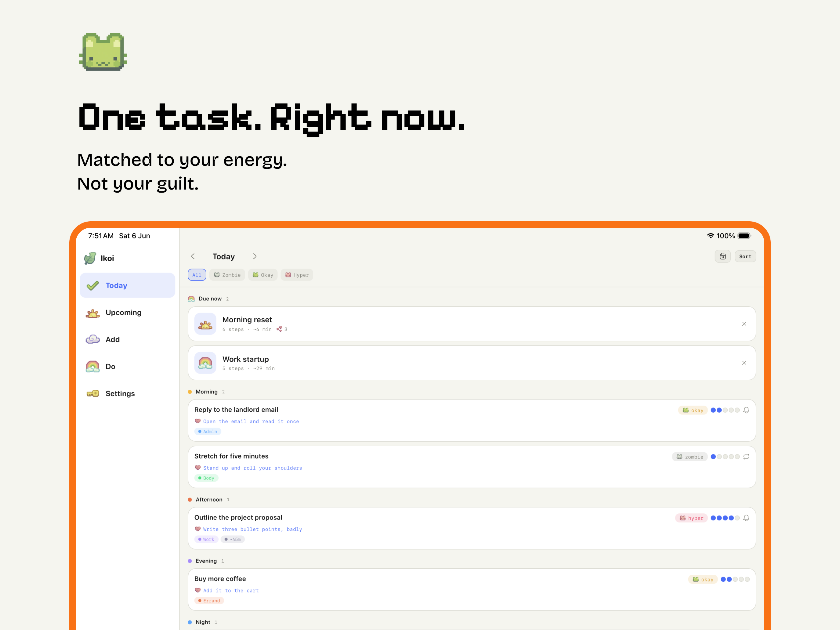
Task: Open the Morning reset routine title
Action: [x=247, y=320]
